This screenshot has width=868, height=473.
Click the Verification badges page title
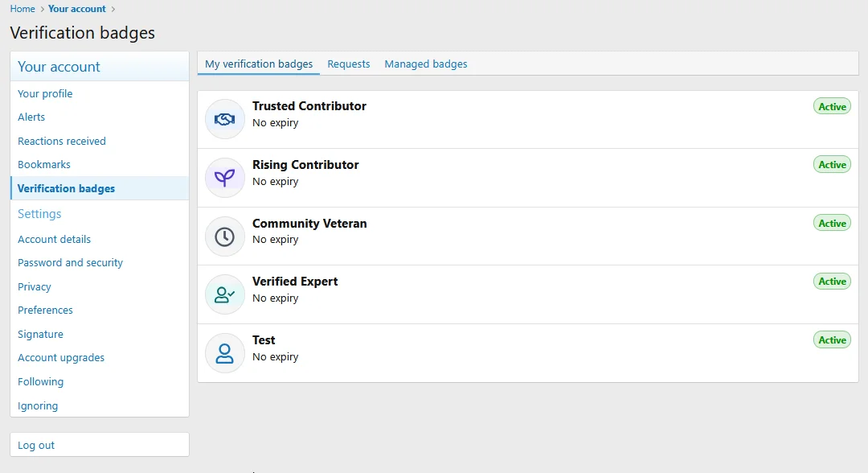[83, 33]
